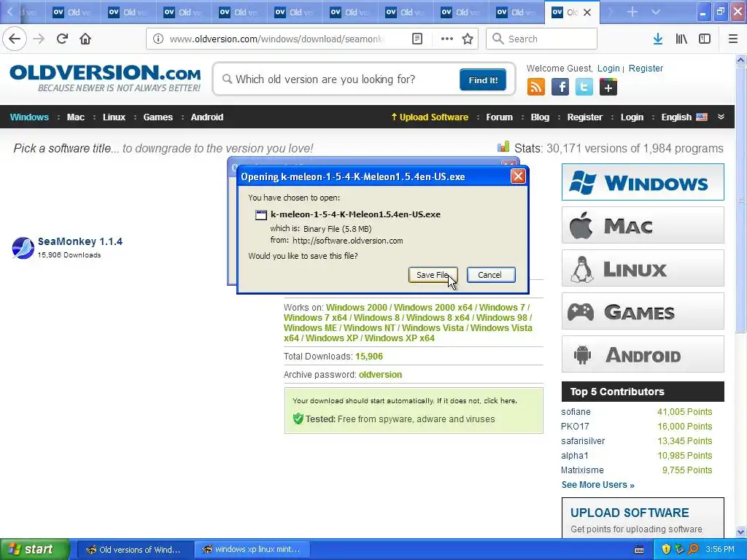Viewport: 747px width, 560px height.
Task: Click the security shield tray icon
Action: (666, 550)
